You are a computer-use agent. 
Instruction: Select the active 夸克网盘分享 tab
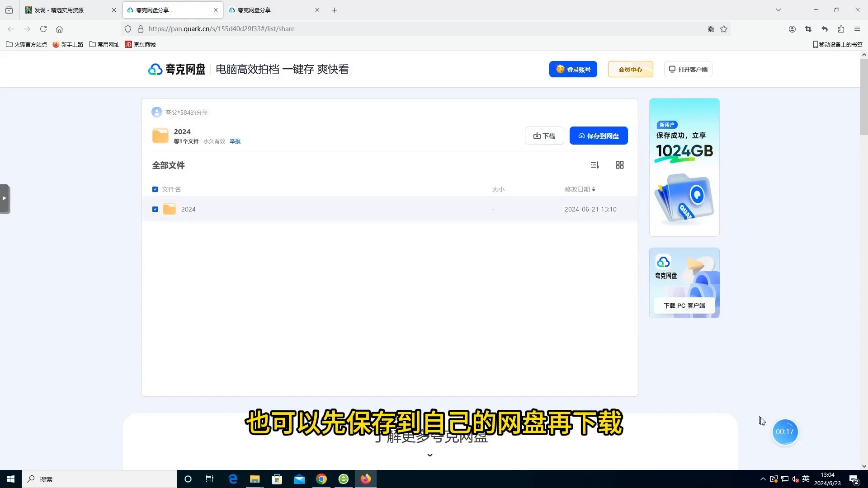[172, 10]
